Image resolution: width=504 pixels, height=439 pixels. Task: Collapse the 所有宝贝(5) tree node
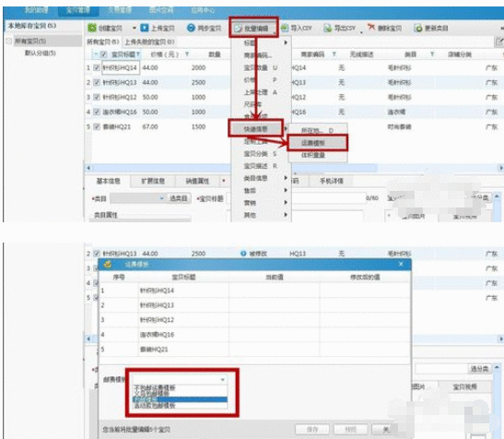[8, 41]
